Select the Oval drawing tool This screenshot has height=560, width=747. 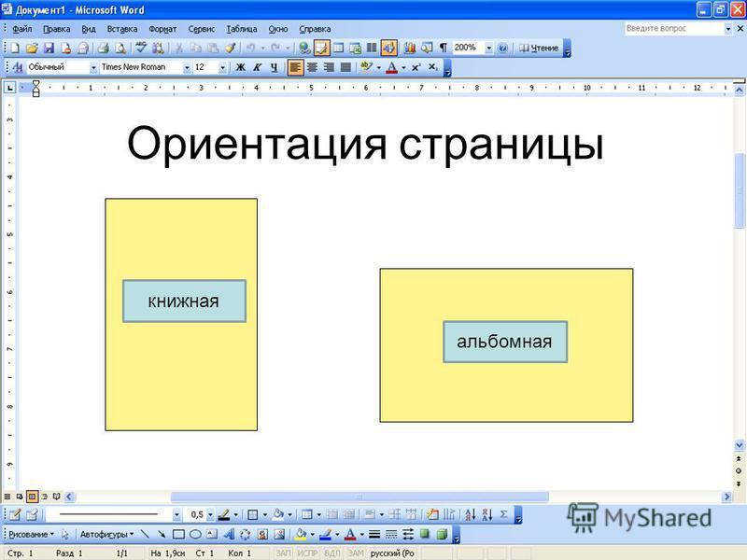tap(195, 535)
